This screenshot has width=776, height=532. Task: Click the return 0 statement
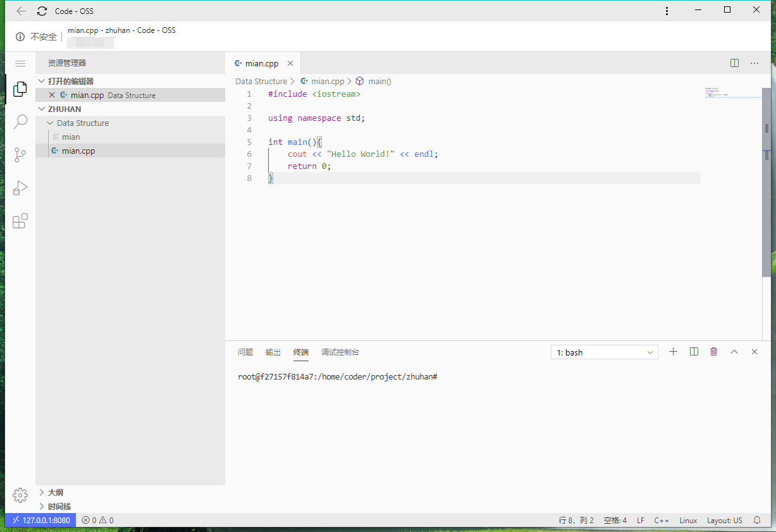(x=309, y=166)
